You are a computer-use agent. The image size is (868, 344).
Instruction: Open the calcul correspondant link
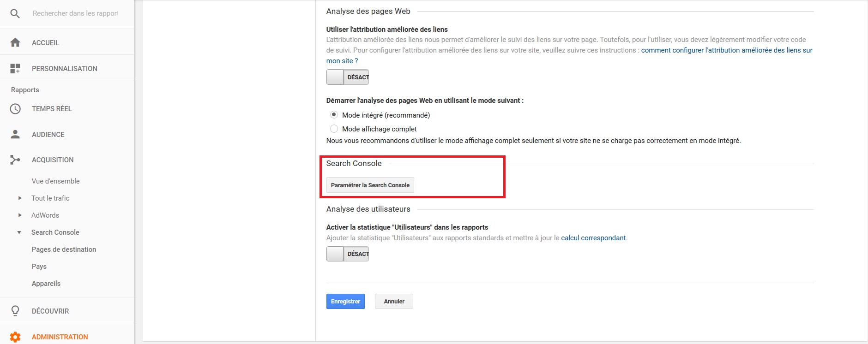tap(593, 238)
